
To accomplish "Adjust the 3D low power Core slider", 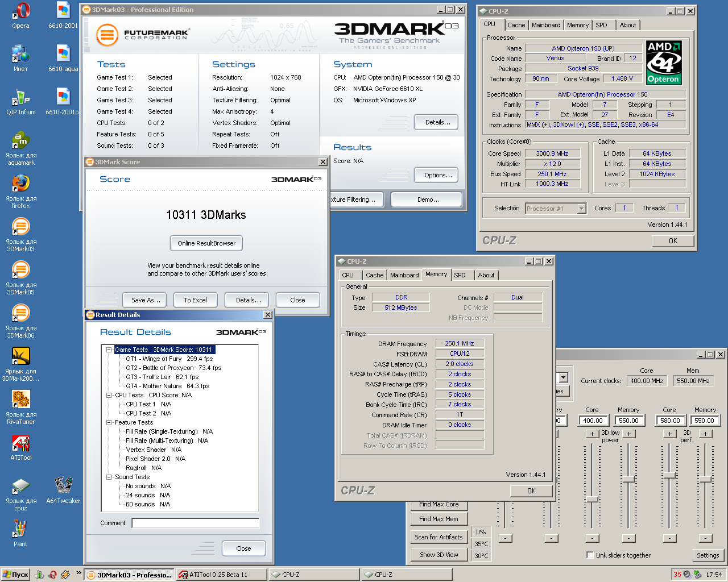I will (592, 498).
